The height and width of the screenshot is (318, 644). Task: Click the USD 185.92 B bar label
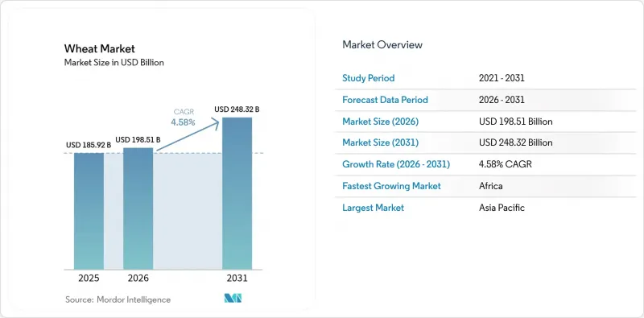pos(89,145)
